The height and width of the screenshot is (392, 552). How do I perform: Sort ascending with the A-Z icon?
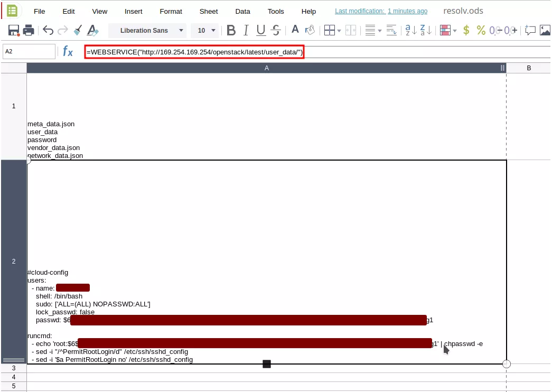[410, 31]
